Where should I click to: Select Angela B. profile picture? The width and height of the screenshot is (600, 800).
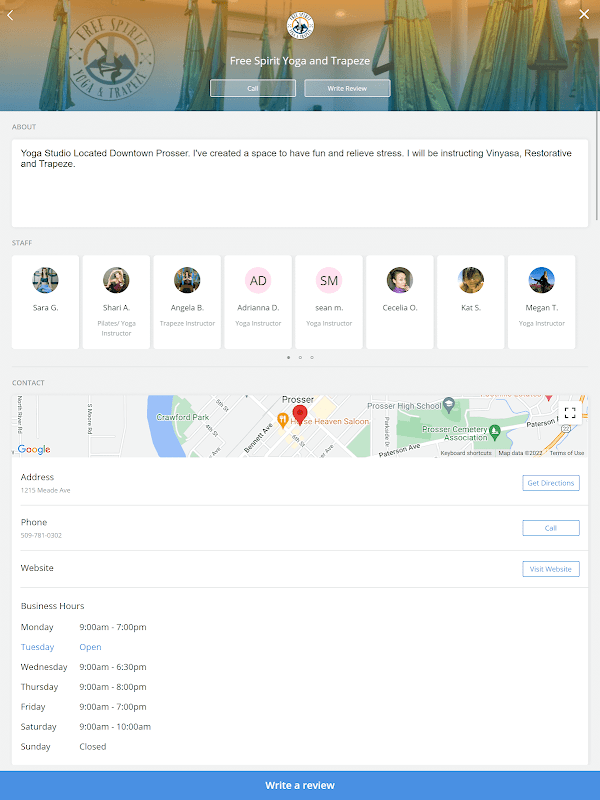187,280
